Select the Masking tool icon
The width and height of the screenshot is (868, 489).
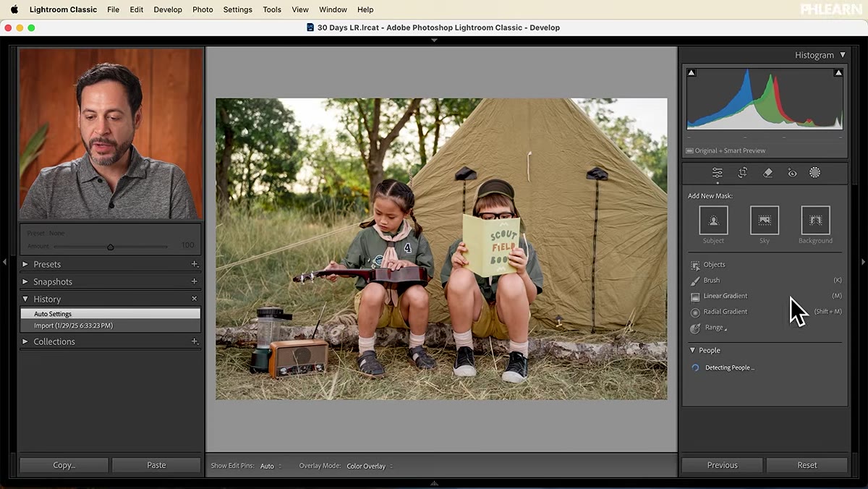point(814,173)
